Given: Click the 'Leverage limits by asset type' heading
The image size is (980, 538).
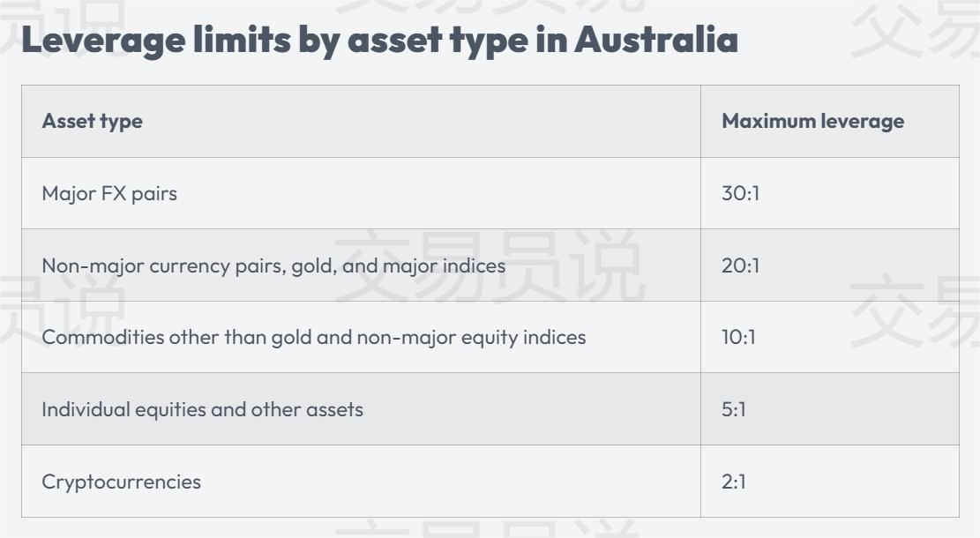Looking at the screenshot, I should (x=379, y=40).
